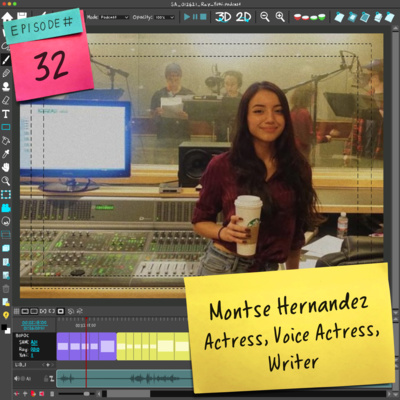400x400 pixels.
Task: Select the Rectangle shape tool
Action: [6, 127]
